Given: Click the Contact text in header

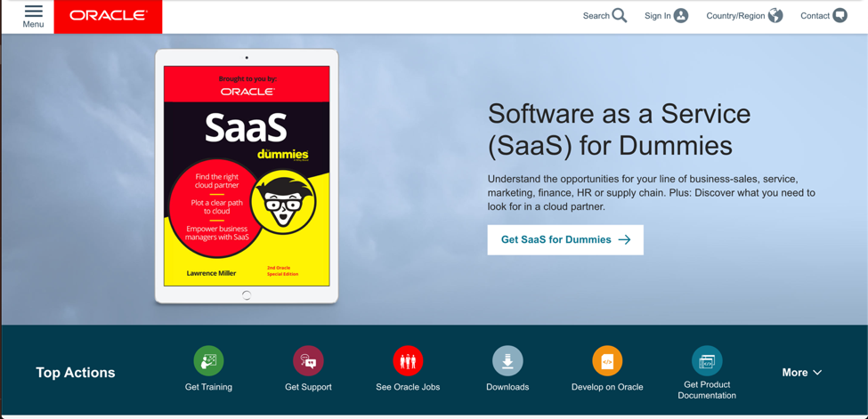Looking at the screenshot, I should (815, 16).
